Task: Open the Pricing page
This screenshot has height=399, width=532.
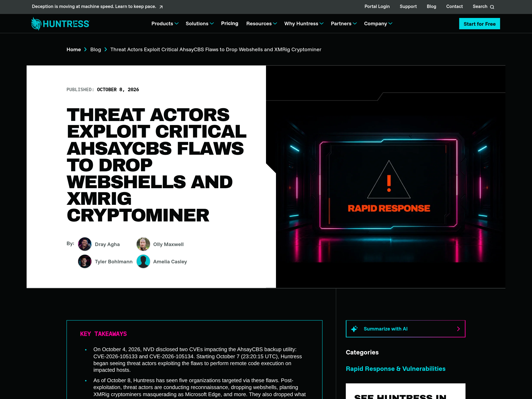Action: (230, 23)
